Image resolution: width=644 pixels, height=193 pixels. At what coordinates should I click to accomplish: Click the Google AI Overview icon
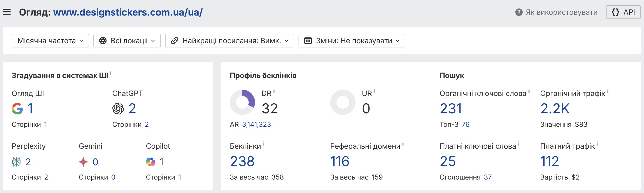click(17, 109)
